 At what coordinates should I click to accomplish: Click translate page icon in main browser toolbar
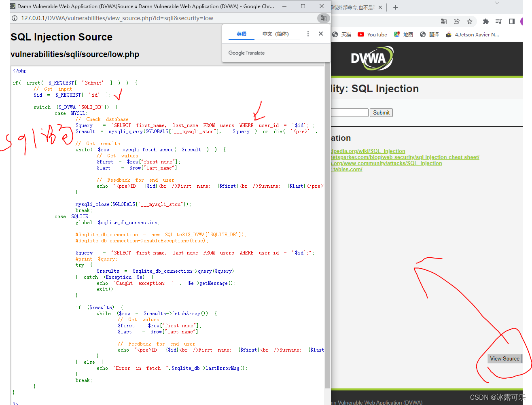[x=444, y=21]
